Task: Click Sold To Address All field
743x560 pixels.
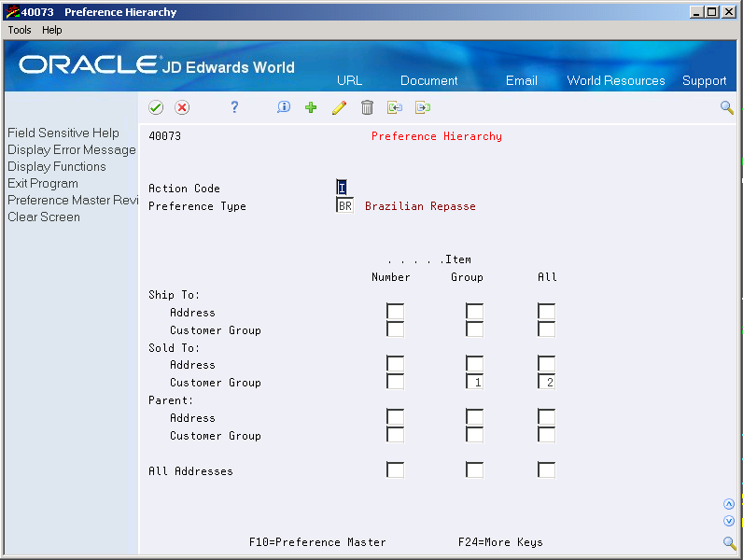Action: [546, 364]
